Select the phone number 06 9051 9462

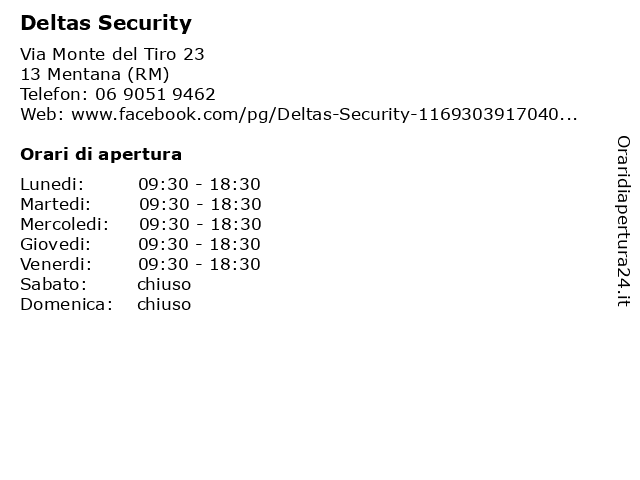coord(155,94)
